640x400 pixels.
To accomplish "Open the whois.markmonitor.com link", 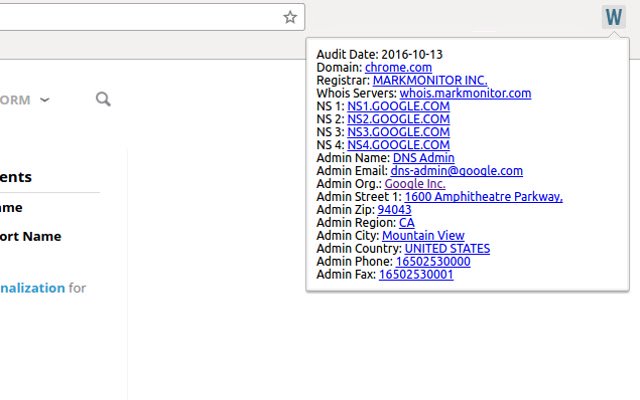I will [465, 93].
